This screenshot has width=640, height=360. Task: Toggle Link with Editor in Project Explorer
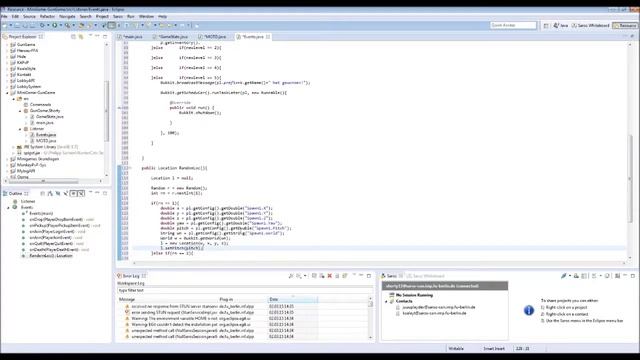pos(81,37)
